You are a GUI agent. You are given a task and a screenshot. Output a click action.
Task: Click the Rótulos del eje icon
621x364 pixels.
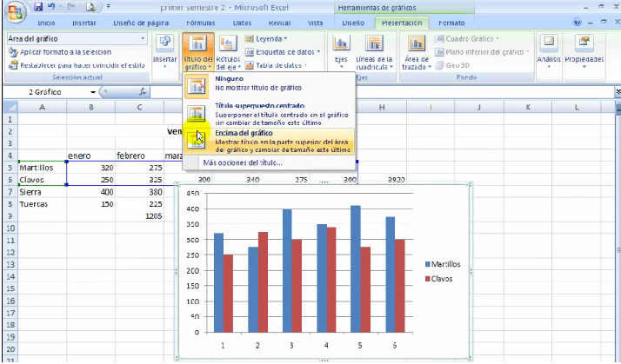[x=228, y=52]
